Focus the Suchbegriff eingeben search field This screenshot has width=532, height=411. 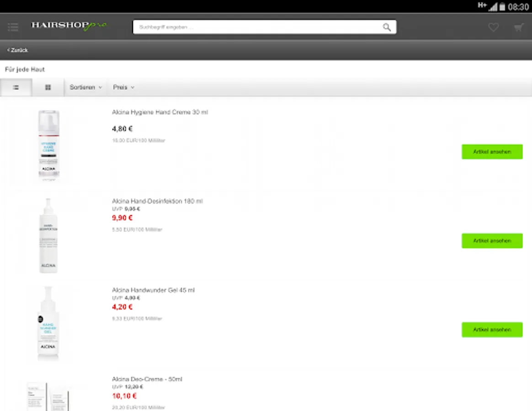(264, 27)
